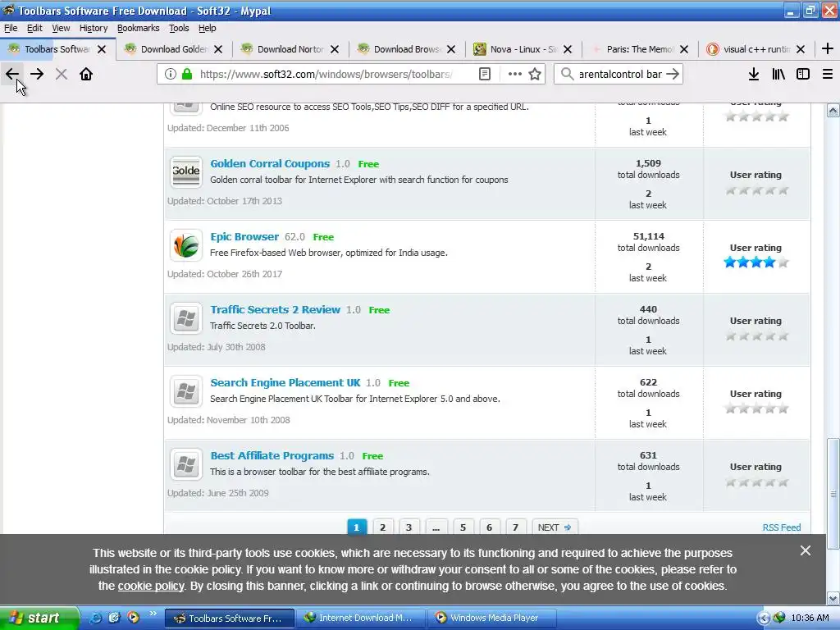Open the Help menu

point(207,28)
